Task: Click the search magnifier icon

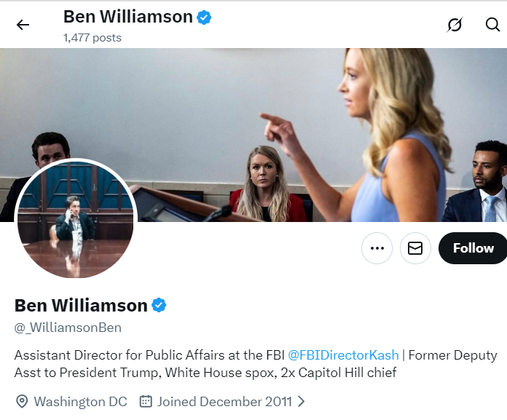Action: point(492,25)
